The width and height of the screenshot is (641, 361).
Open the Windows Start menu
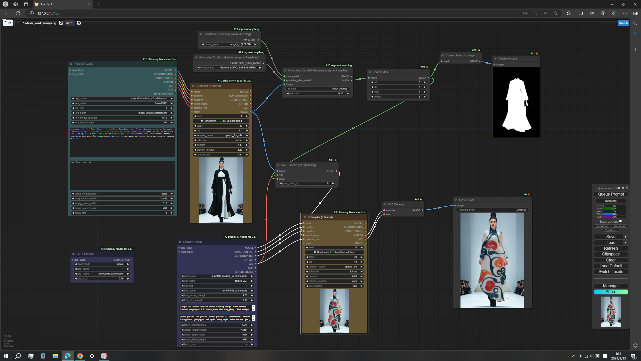pyautogui.click(x=6, y=356)
